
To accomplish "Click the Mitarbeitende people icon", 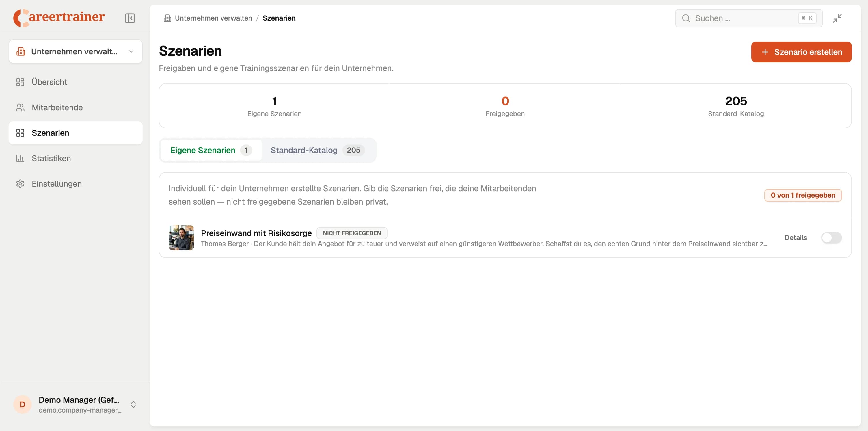I will 20,107.
